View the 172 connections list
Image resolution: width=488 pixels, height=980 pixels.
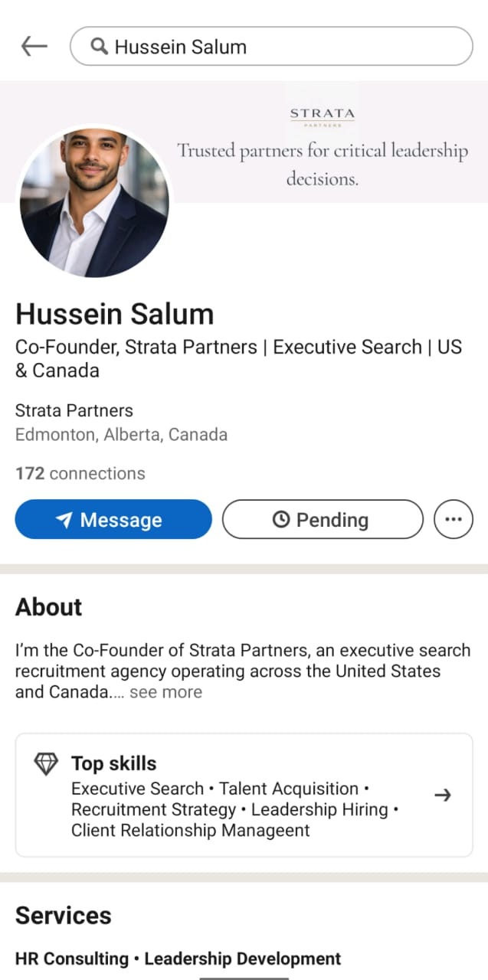coord(80,473)
